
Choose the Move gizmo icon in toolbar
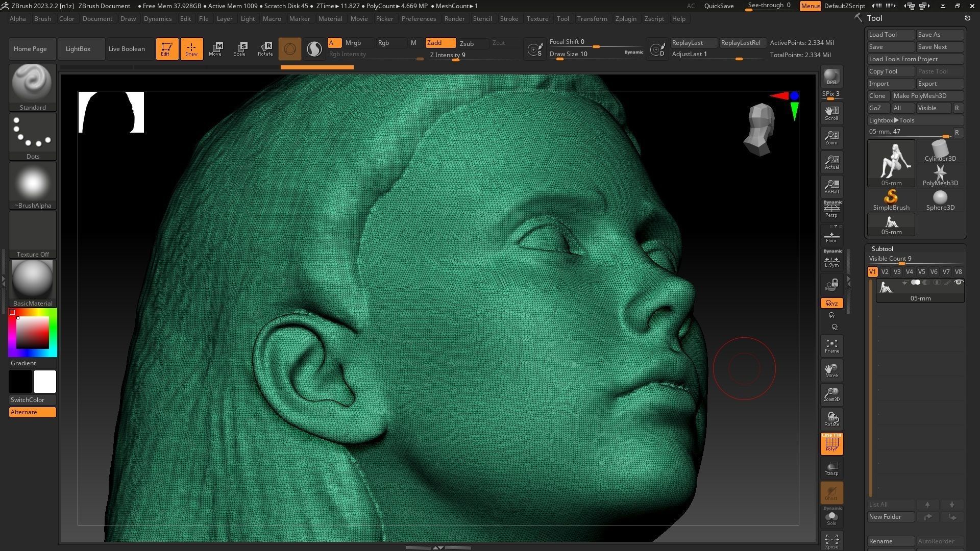click(216, 49)
